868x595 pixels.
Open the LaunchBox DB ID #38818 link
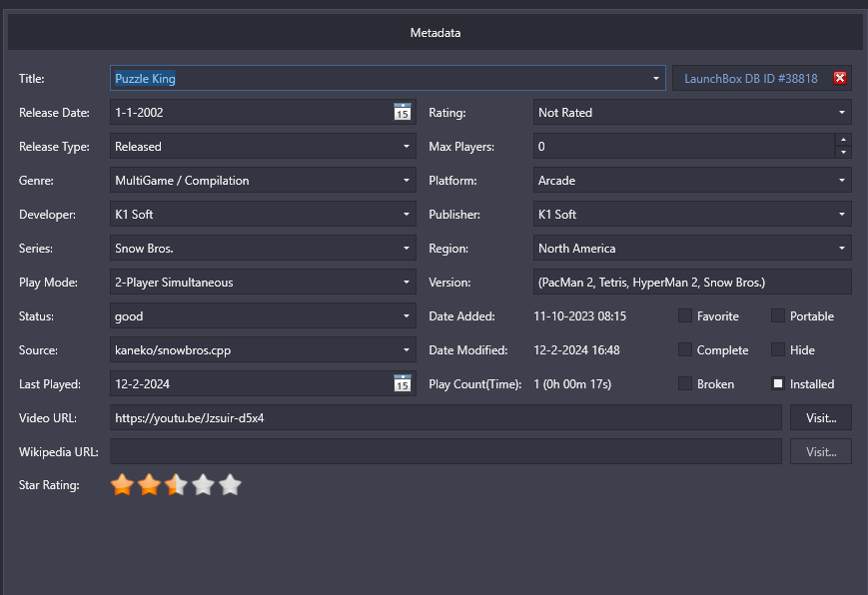[751, 79]
